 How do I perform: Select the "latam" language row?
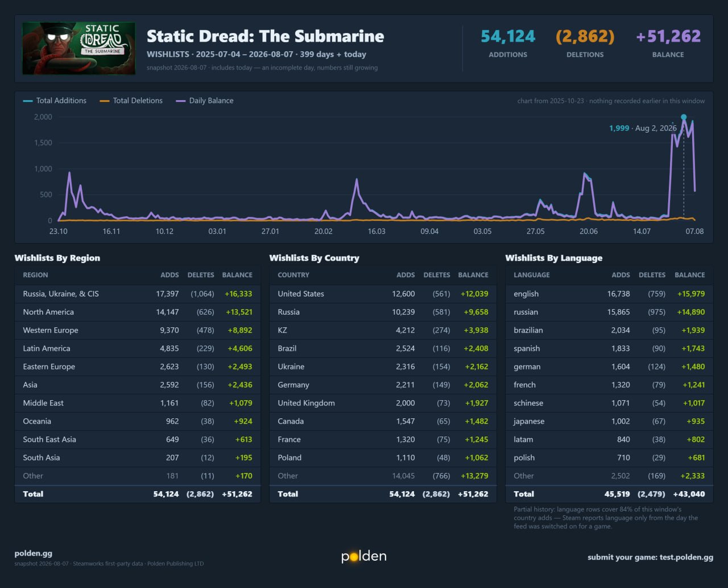pyautogui.click(x=609, y=439)
